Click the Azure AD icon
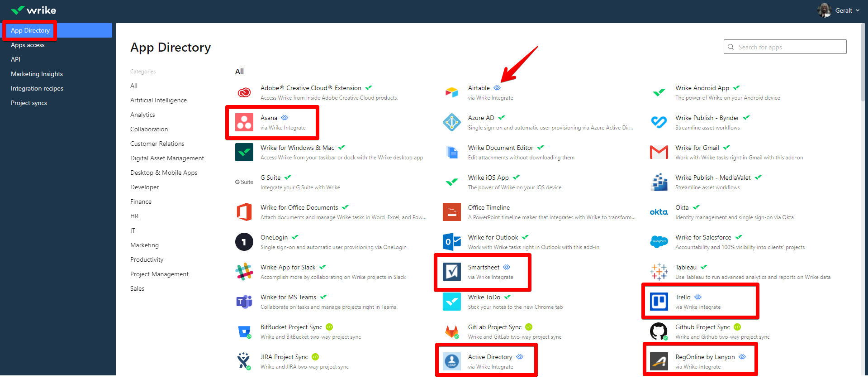 pos(451,122)
